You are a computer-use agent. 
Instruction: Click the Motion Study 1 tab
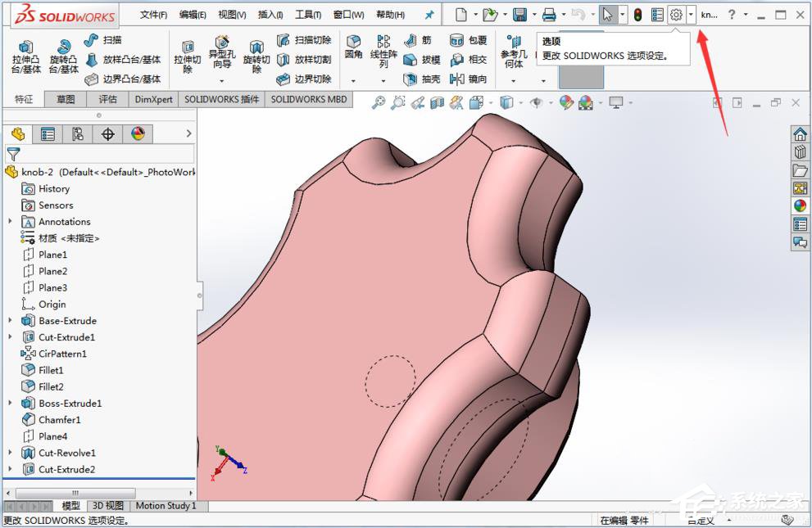pos(166,506)
